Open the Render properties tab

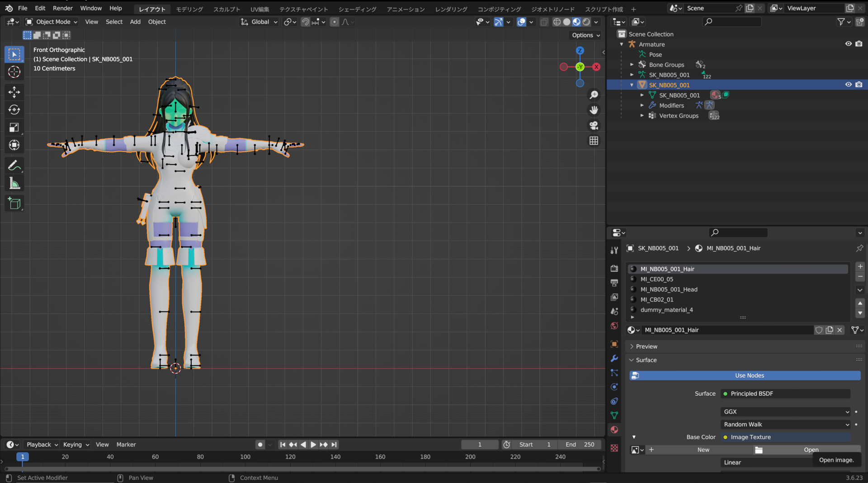614,268
